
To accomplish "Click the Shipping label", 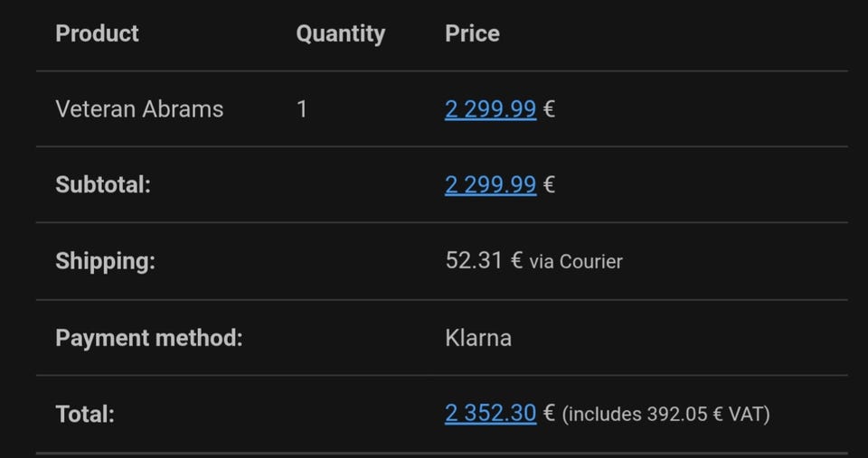I will [105, 261].
